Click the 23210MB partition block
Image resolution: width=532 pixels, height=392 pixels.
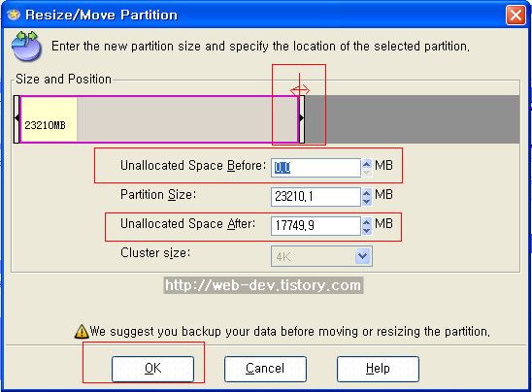pyautogui.click(x=159, y=119)
